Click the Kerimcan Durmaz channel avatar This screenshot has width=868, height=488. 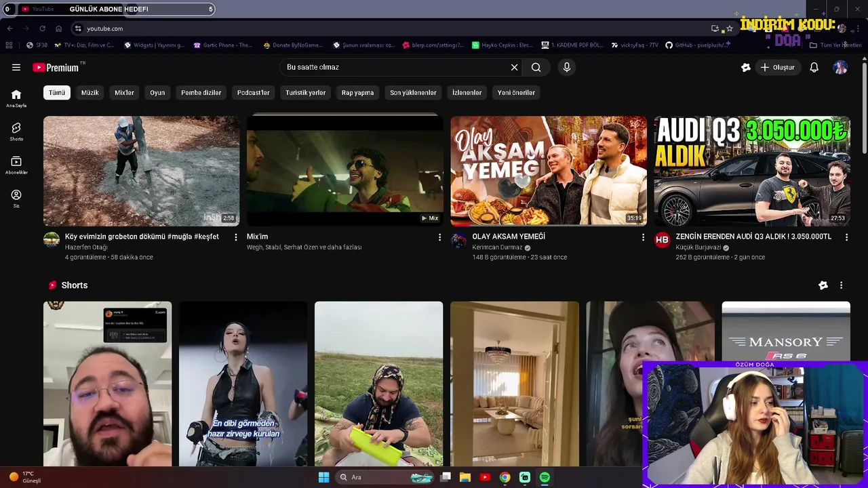click(459, 240)
